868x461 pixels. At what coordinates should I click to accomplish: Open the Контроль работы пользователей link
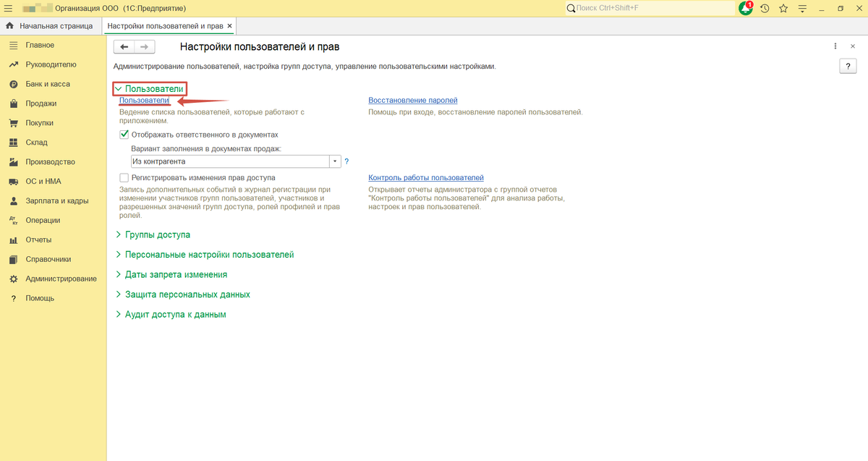pyautogui.click(x=426, y=177)
